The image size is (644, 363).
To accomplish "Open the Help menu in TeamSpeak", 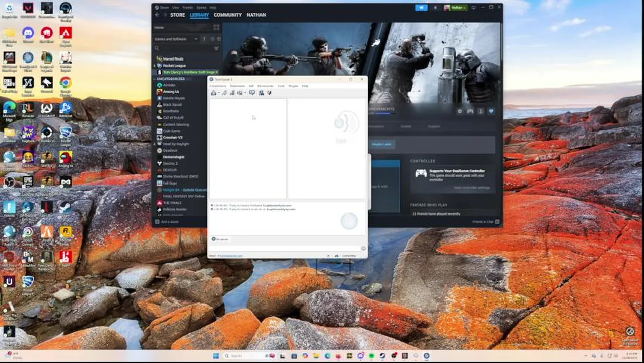I will tap(305, 86).
